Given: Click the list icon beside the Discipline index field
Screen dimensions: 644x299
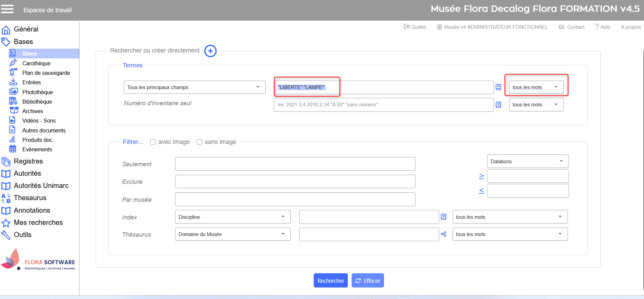Looking at the screenshot, I should point(444,217).
